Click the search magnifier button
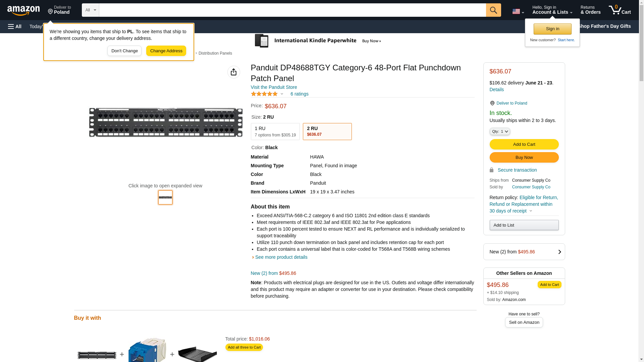644x362 pixels. pyautogui.click(x=493, y=10)
